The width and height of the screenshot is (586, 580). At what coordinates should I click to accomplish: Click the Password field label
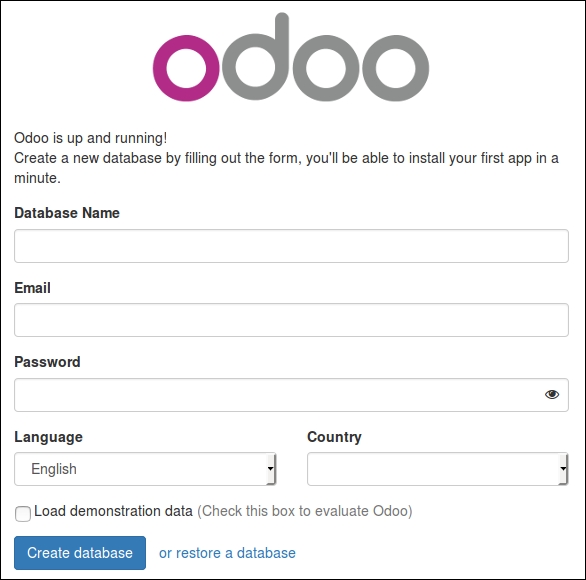(47, 362)
